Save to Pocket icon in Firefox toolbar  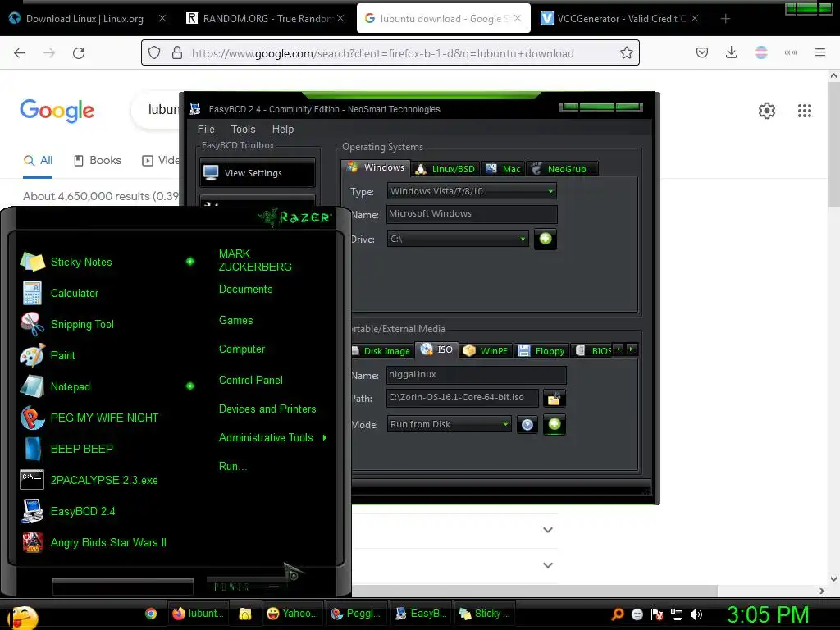[702, 52]
